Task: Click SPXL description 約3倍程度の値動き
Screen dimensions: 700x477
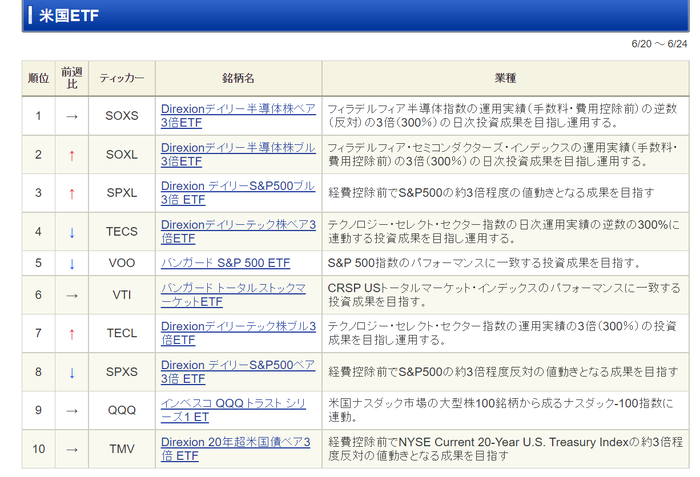Action: pyautogui.click(x=491, y=193)
